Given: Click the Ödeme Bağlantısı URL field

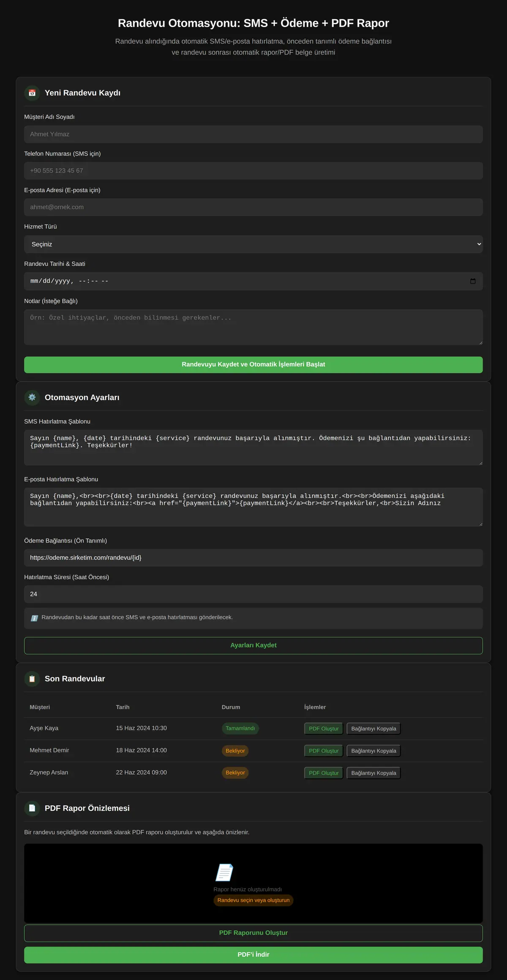Looking at the screenshot, I should coord(253,558).
